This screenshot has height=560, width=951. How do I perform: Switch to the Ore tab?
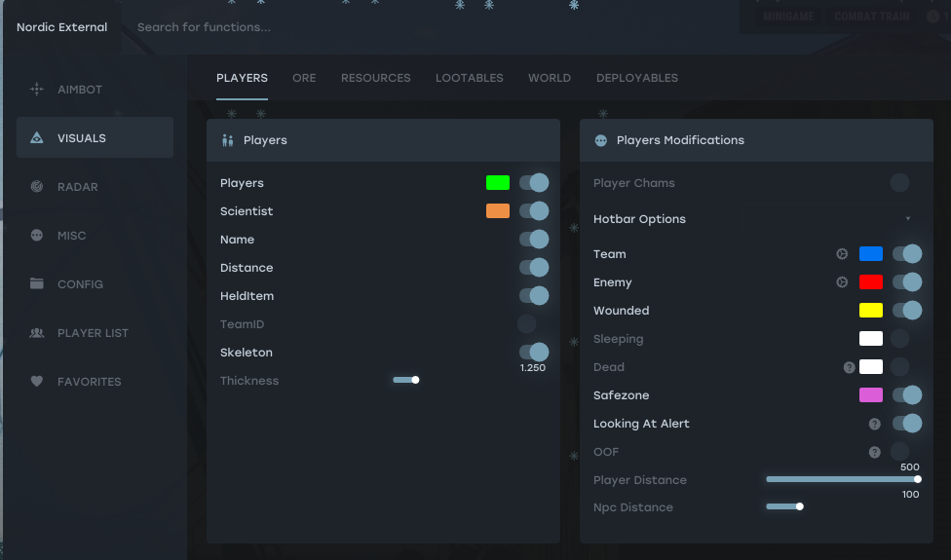(304, 78)
